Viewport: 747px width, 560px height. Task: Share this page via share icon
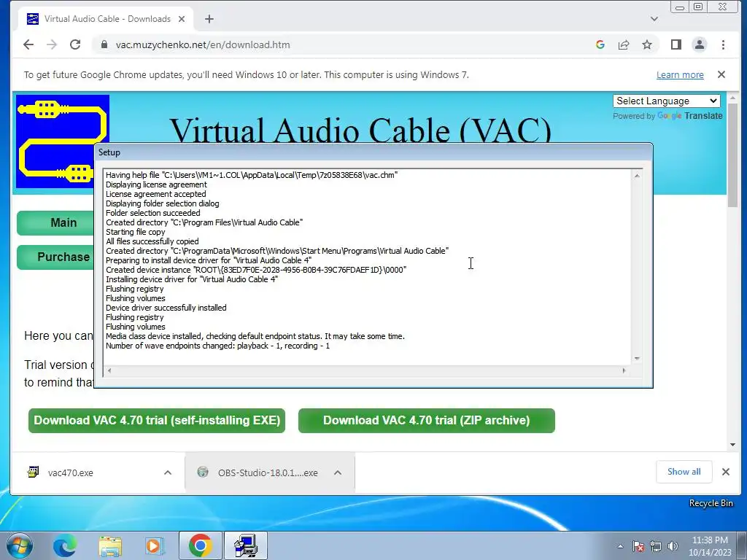point(624,44)
